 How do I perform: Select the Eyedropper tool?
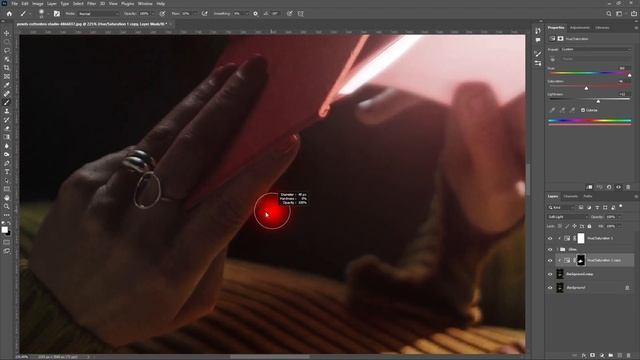pos(7,85)
